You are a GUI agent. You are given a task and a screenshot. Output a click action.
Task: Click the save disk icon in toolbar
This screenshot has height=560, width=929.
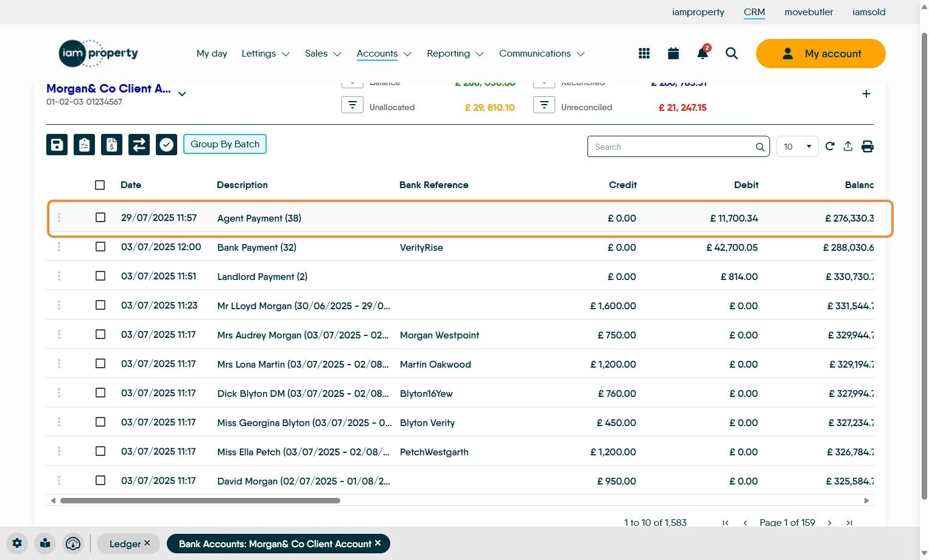[57, 145]
